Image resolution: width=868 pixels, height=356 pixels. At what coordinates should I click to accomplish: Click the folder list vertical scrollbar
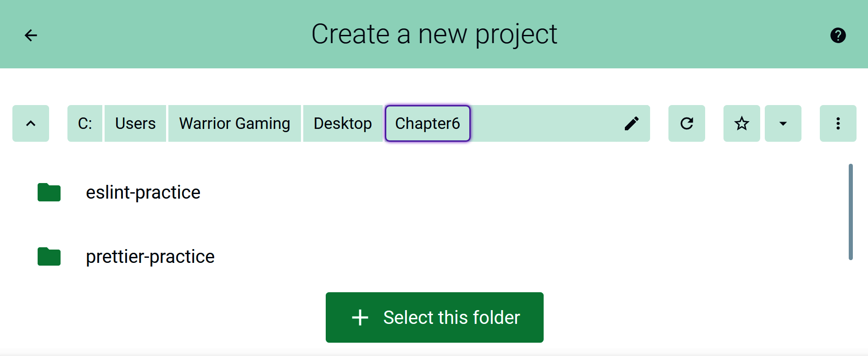click(851, 212)
